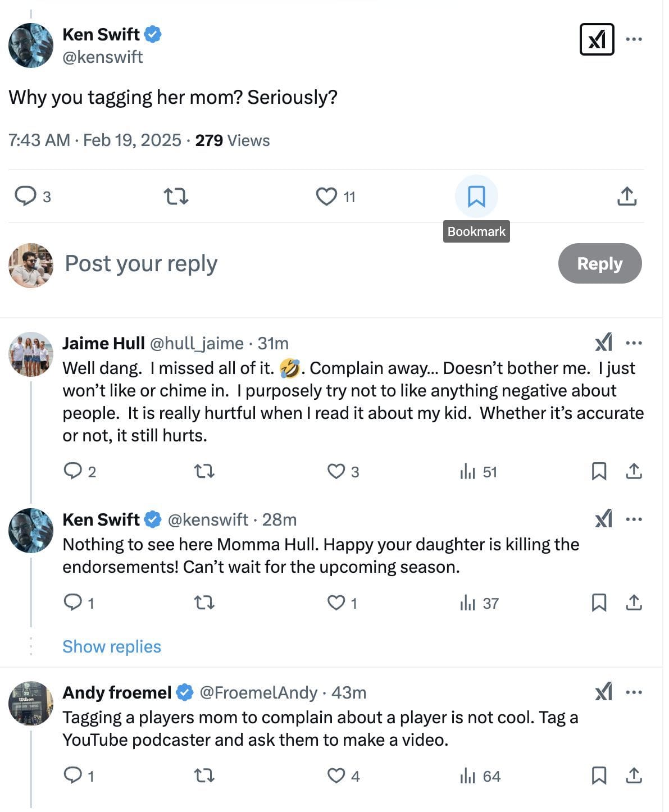Like Jaime Hull's reply

pos(336,471)
